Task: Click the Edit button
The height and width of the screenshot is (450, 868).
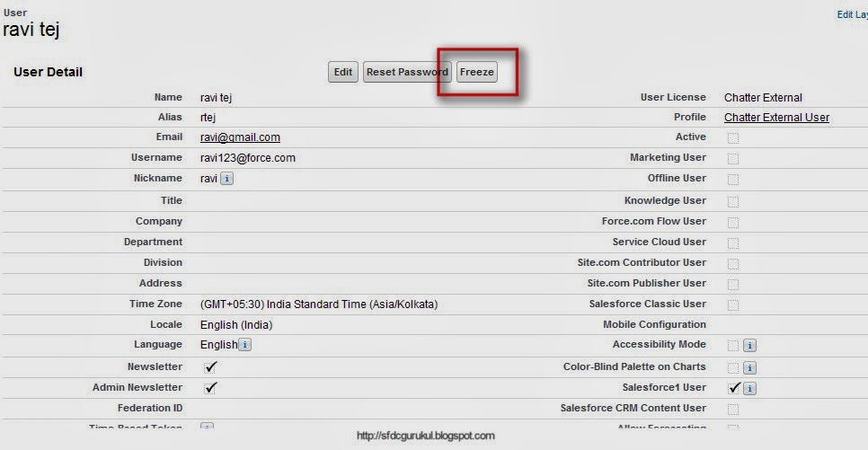Action: pos(343,72)
